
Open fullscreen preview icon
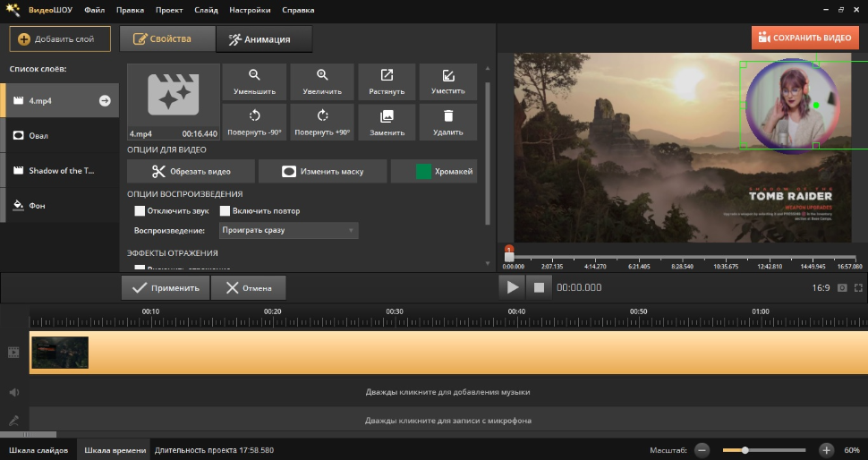[x=858, y=288]
